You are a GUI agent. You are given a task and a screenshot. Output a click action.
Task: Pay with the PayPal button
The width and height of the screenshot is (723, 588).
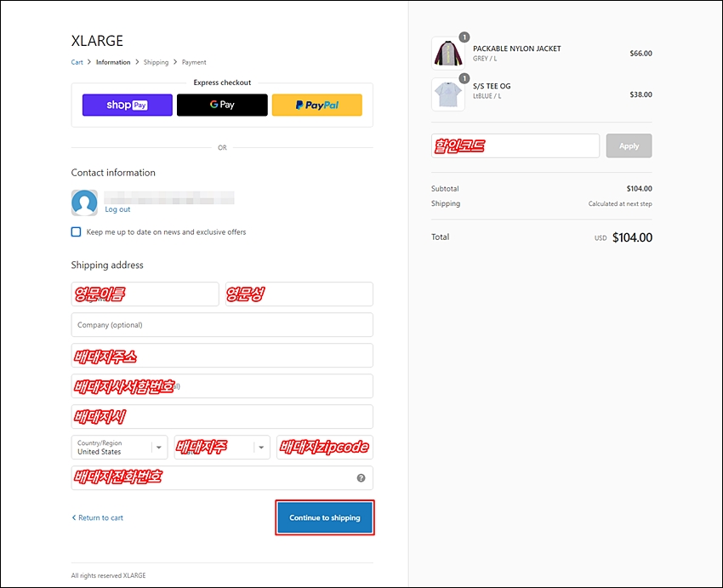coord(317,106)
